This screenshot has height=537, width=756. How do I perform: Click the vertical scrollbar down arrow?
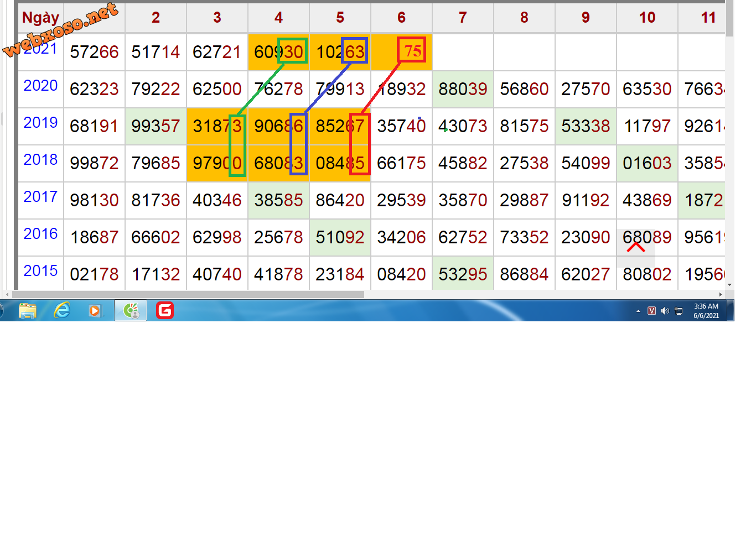[729, 285]
